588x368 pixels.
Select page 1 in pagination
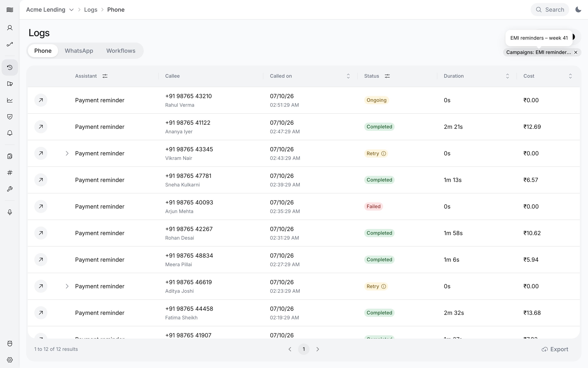(x=304, y=349)
